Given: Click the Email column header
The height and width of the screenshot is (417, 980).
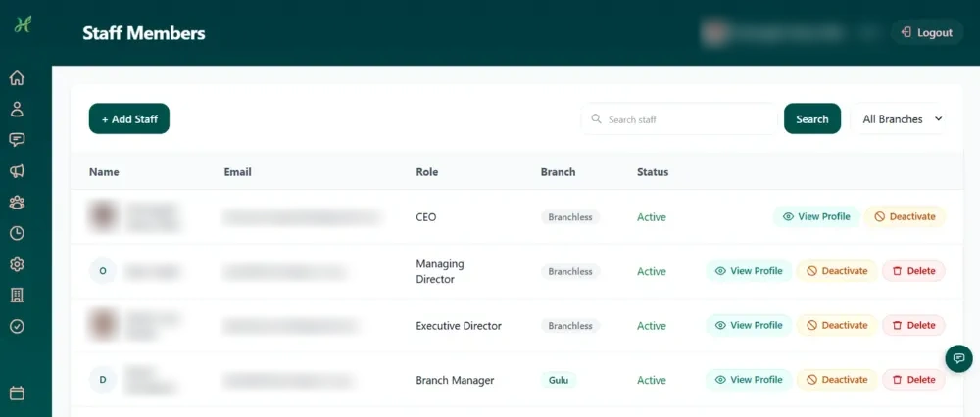Looking at the screenshot, I should tap(237, 172).
